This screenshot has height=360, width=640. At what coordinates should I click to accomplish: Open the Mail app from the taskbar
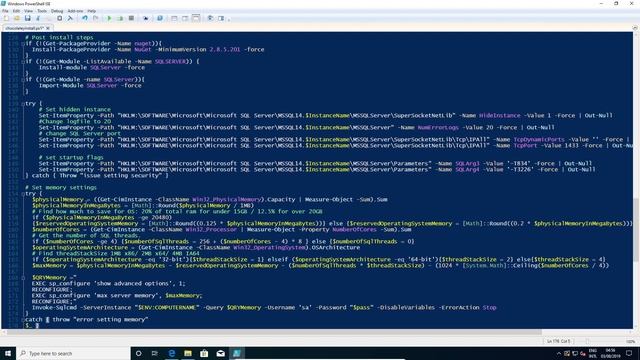coord(220,353)
